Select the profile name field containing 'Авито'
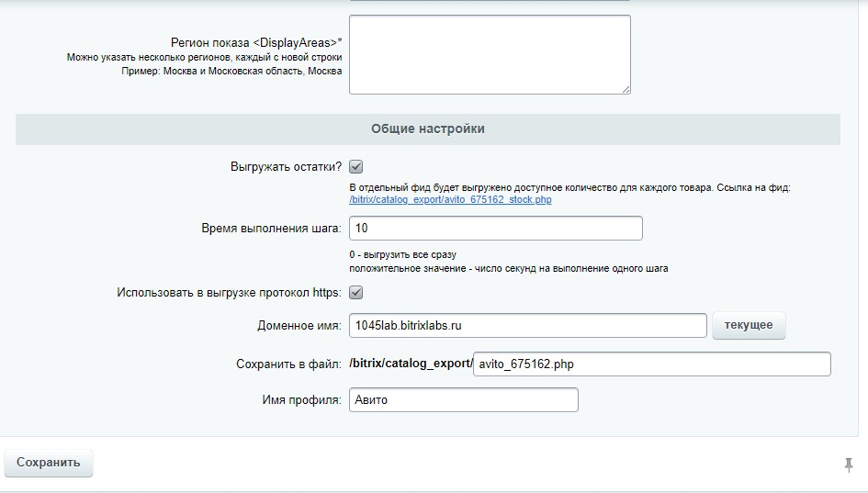The height and width of the screenshot is (493, 868). (x=464, y=400)
